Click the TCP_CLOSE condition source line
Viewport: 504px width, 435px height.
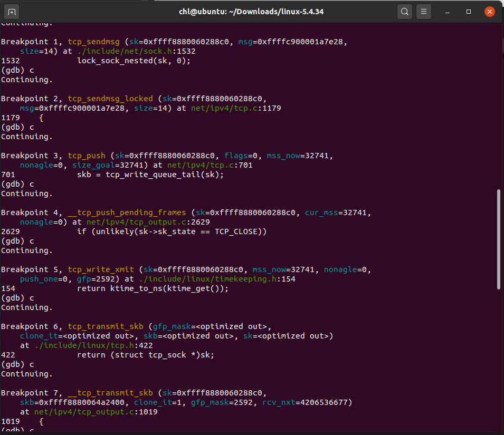pyautogui.click(x=172, y=231)
